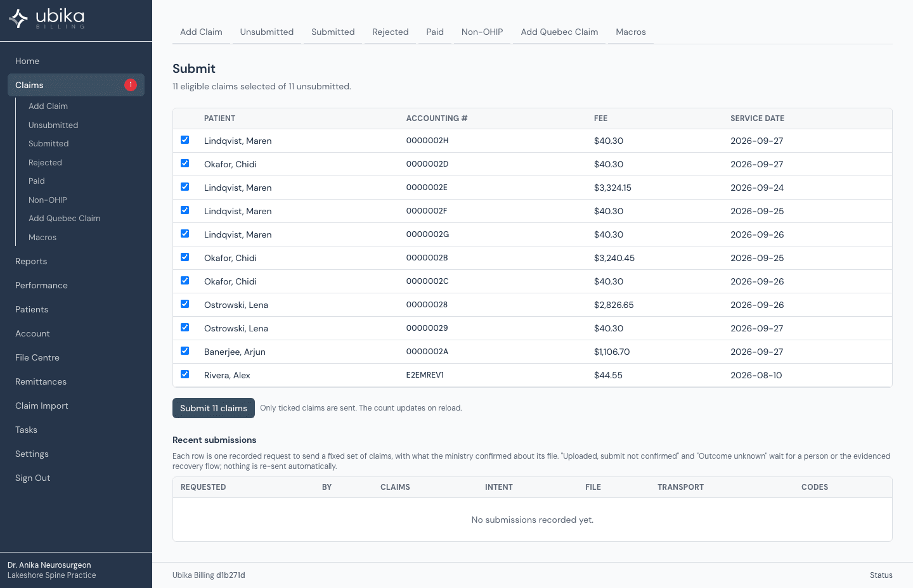Click the PATIENT column header

pos(219,118)
